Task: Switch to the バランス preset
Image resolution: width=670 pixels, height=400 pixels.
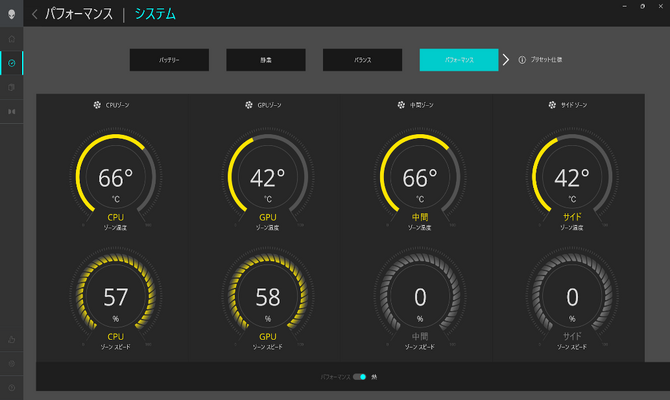Action: pyautogui.click(x=362, y=60)
